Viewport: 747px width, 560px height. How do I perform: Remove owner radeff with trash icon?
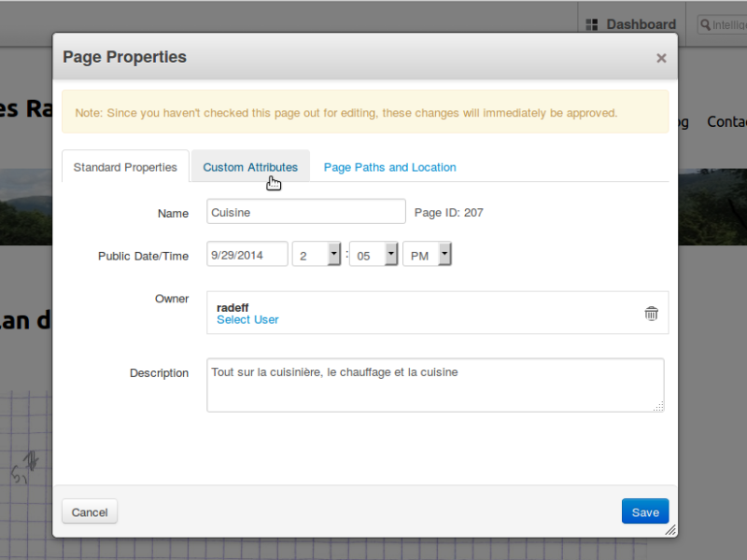pyautogui.click(x=651, y=314)
